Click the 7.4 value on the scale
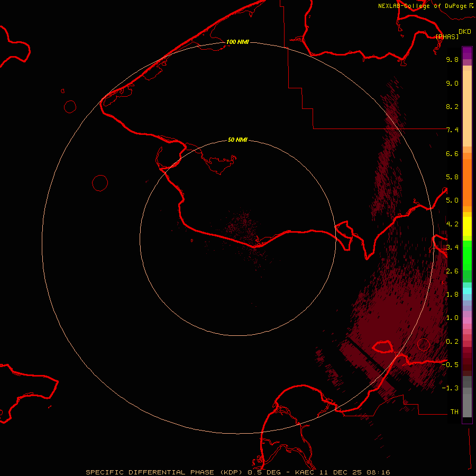476x476 pixels. pyautogui.click(x=452, y=130)
